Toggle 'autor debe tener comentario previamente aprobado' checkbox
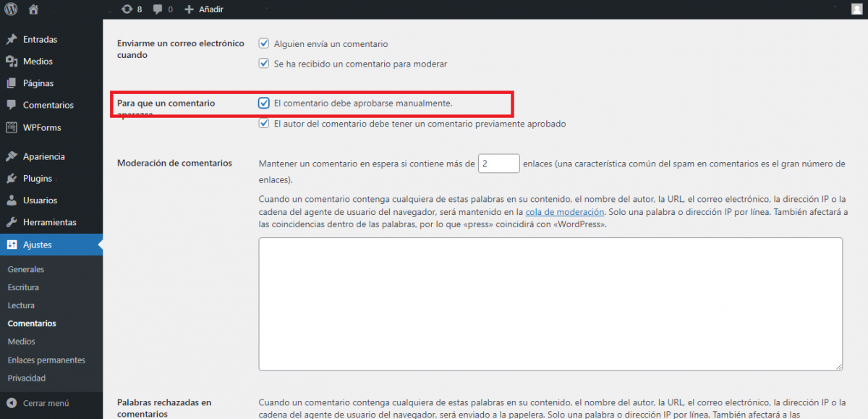 (264, 124)
